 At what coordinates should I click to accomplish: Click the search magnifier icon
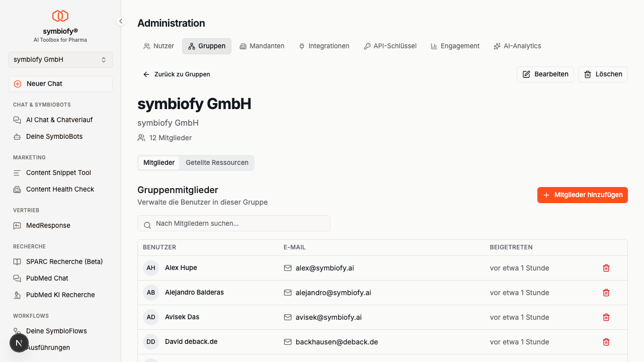(x=147, y=224)
